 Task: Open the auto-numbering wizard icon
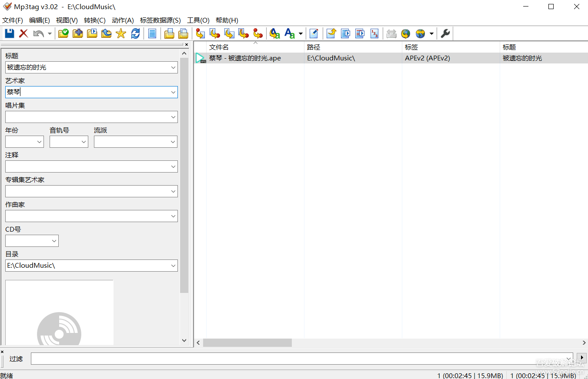[374, 33]
